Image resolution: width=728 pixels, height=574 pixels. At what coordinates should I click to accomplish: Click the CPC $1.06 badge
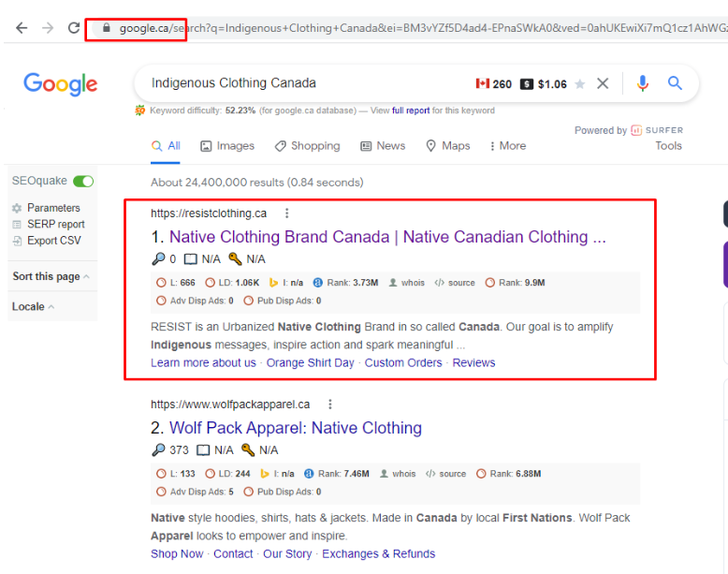(544, 84)
